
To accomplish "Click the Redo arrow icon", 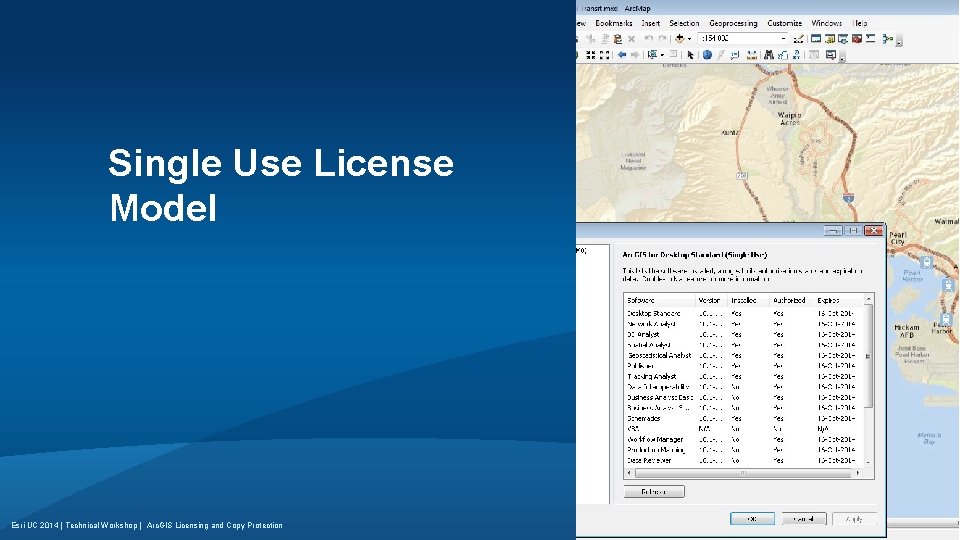I will coord(662,39).
